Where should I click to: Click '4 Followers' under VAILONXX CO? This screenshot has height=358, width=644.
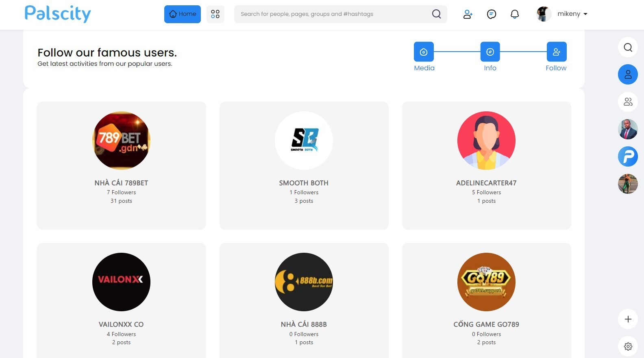(121, 334)
